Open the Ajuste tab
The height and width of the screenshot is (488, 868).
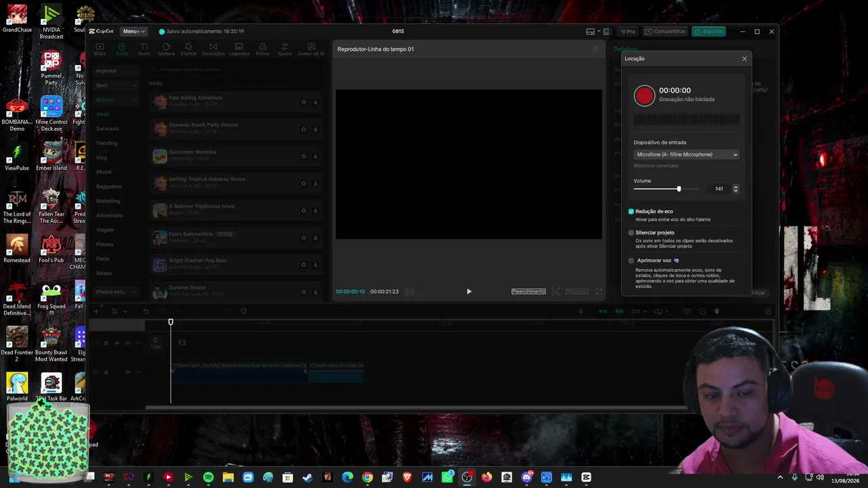[x=284, y=49]
